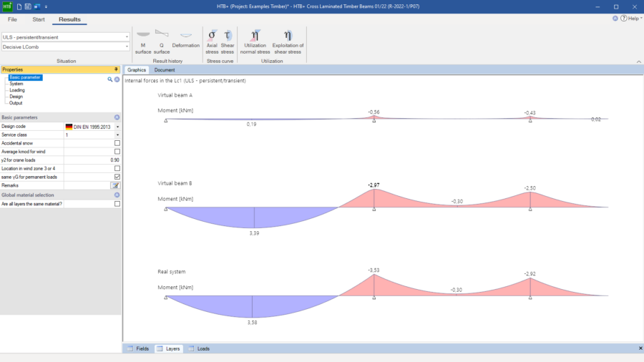Image resolution: width=644 pixels, height=362 pixels.
Task: Show the Q surface shear diagram
Action: 162,42
